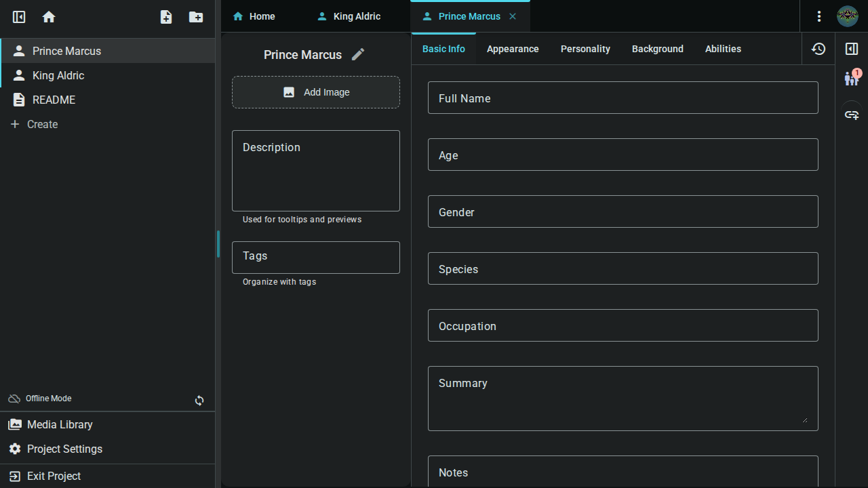Click the add link icon
Screen dimensions: 868x488
point(852,115)
